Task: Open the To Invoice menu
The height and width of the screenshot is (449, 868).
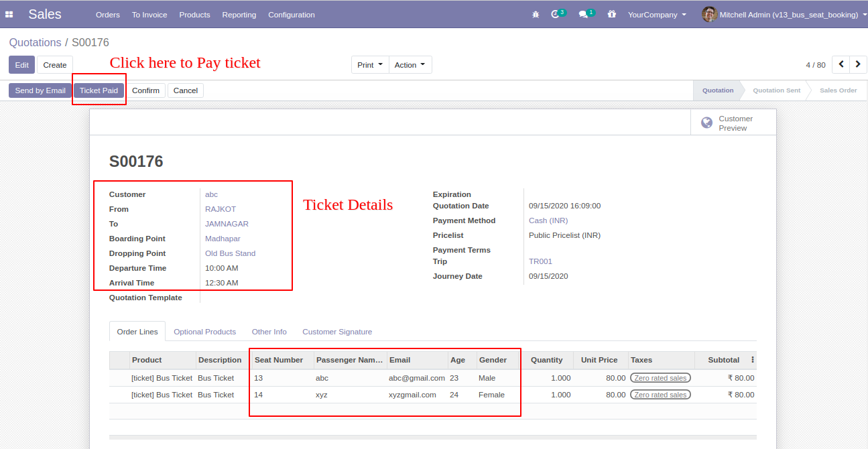Action: 149,15
